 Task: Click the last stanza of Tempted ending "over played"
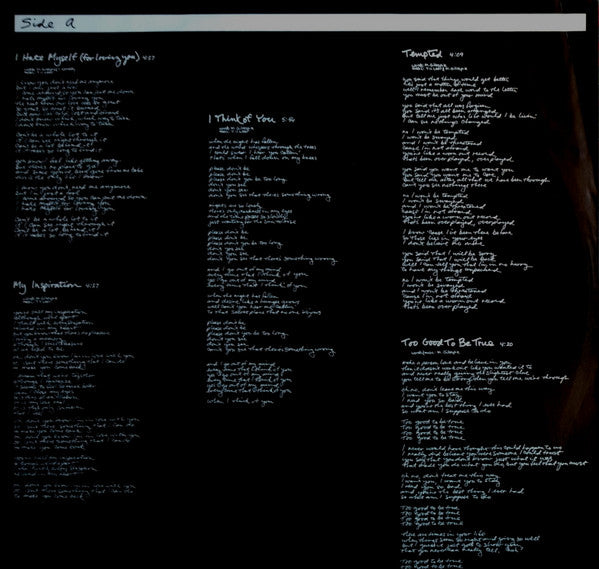pyautogui.click(x=453, y=293)
